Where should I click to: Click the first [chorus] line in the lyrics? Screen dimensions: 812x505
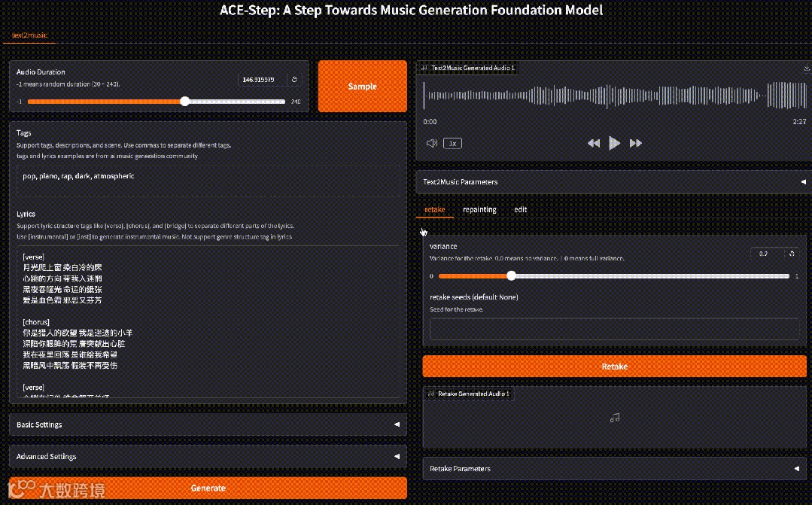click(x=36, y=321)
